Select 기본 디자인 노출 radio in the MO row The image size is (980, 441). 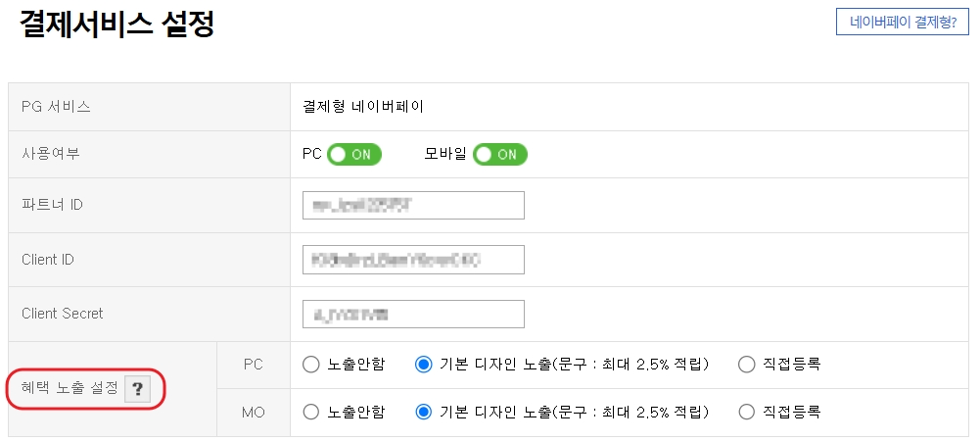coord(424,413)
